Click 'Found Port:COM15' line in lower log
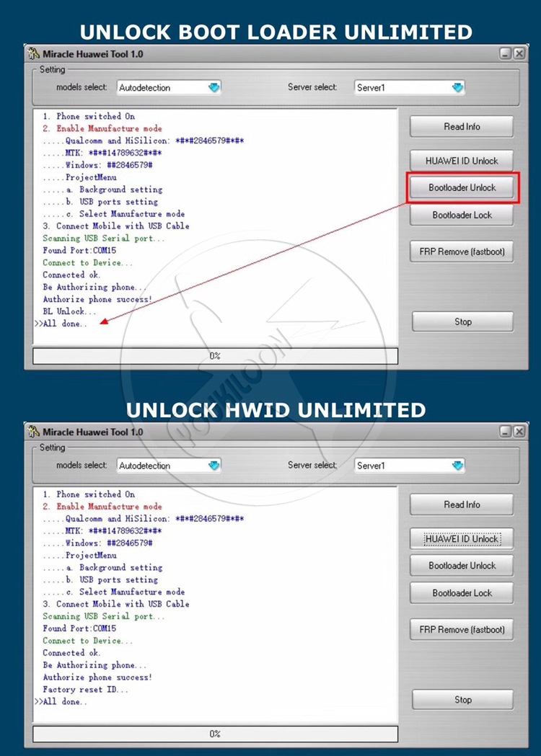This screenshot has height=756, width=541. pyautogui.click(x=79, y=628)
